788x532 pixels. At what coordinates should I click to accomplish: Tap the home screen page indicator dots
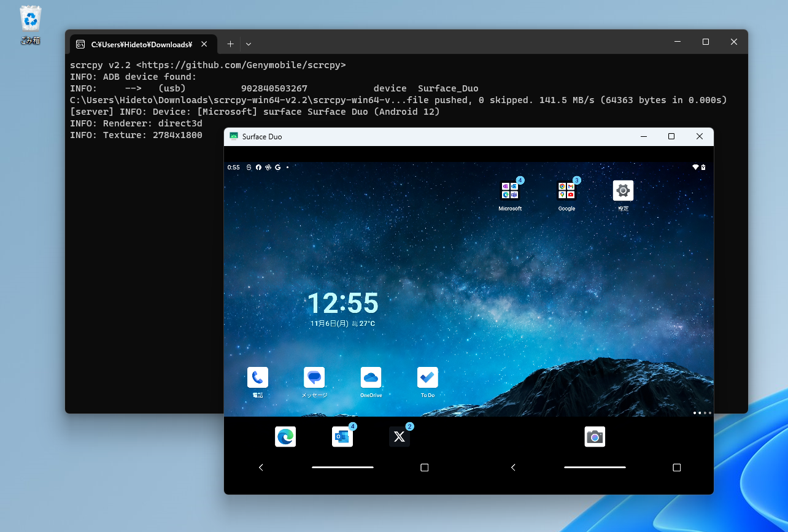click(703, 413)
